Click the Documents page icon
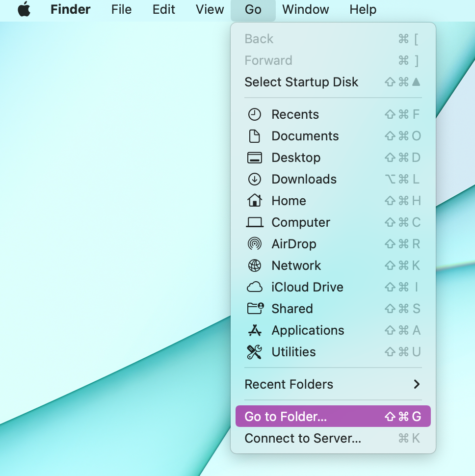The image size is (475, 476). pos(254,136)
